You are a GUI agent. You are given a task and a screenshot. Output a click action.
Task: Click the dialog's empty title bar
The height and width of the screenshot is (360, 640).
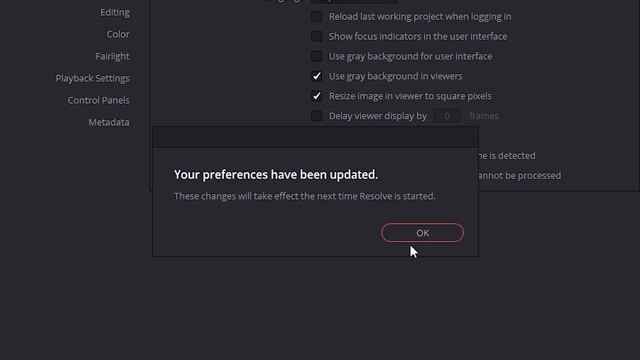coord(315,137)
